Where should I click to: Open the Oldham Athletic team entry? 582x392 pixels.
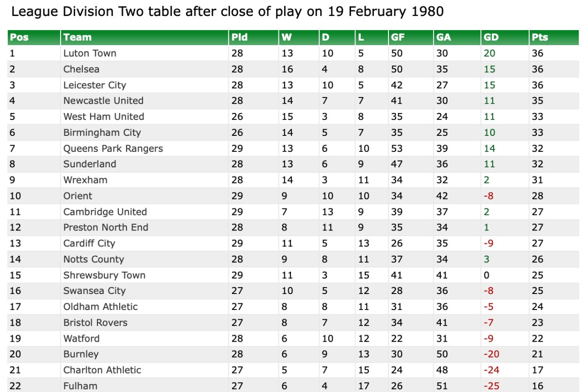tap(100, 307)
